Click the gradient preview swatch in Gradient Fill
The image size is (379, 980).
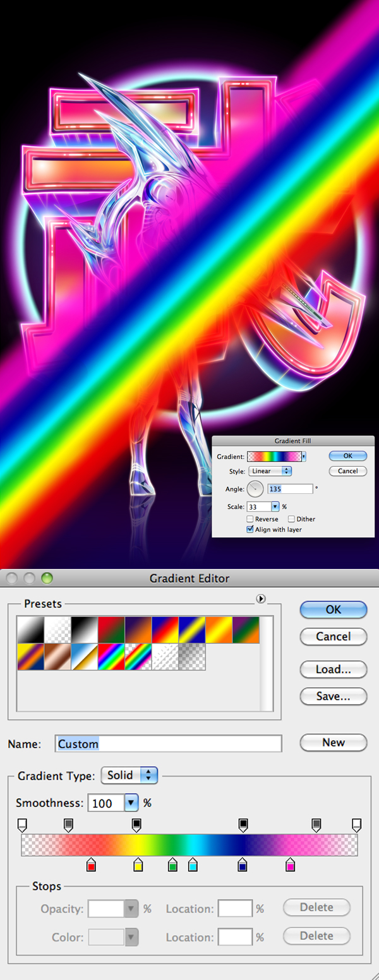[274, 456]
